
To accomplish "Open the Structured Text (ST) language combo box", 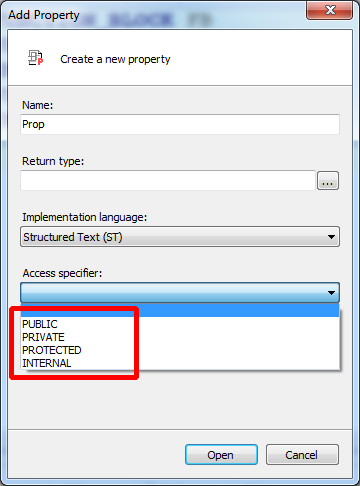I will 180,237.
